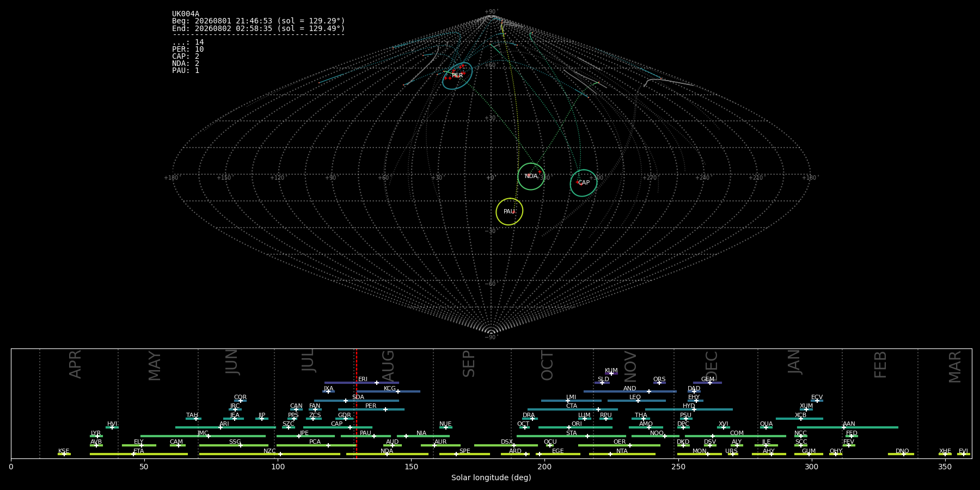This screenshot has height=490, width=980.
Task: Select the QUA shower marker in January
Action: (765, 427)
